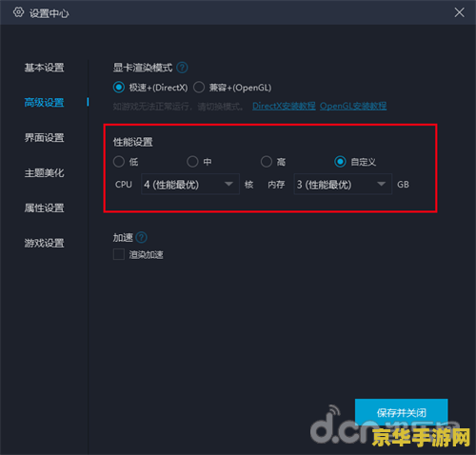Open the acceleration help question mark icon
The image size is (476, 455).
tap(141, 237)
